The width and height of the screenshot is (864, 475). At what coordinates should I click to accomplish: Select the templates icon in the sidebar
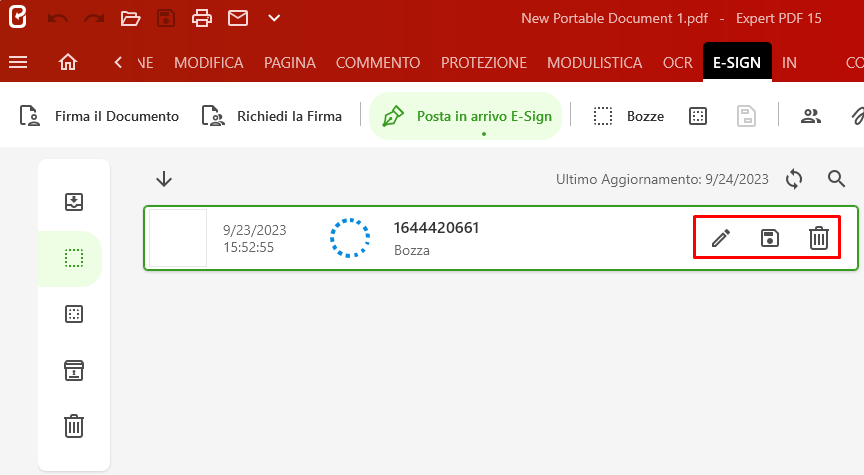pos(74,314)
